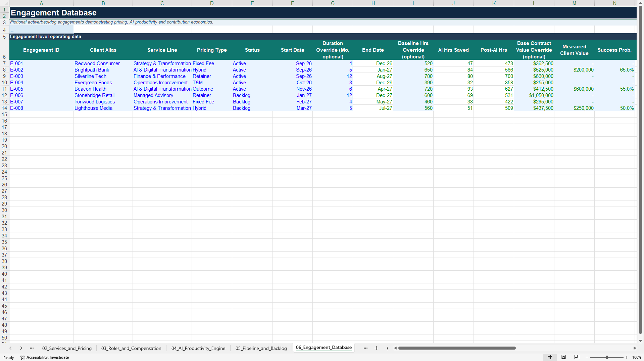Click the 100% zoom level
The height and width of the screenshot is (361, 644).
(x=637, y=357)
